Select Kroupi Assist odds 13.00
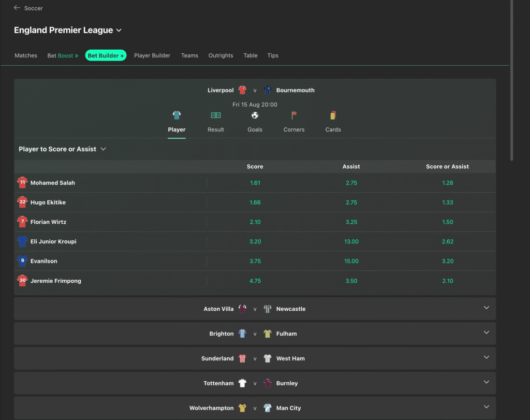The width and height of the screenshot is (530, 420). (351, 241)
